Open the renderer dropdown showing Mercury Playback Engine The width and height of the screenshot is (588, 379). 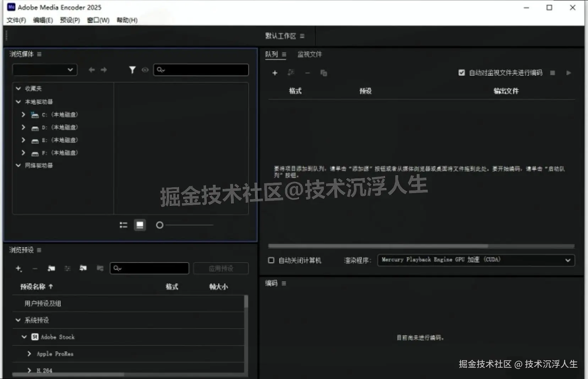click(475, 260)
